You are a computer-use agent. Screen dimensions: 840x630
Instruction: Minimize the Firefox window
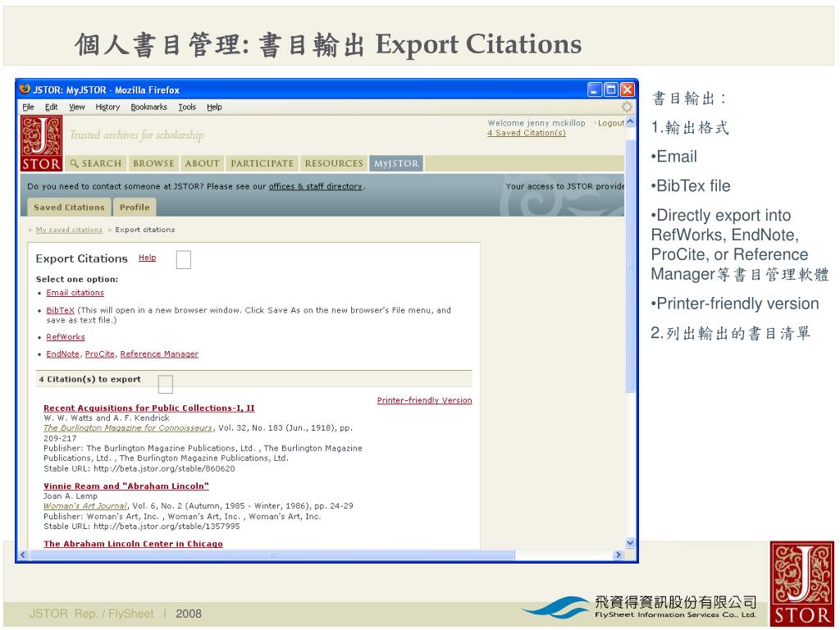click(x=594, y=89)
